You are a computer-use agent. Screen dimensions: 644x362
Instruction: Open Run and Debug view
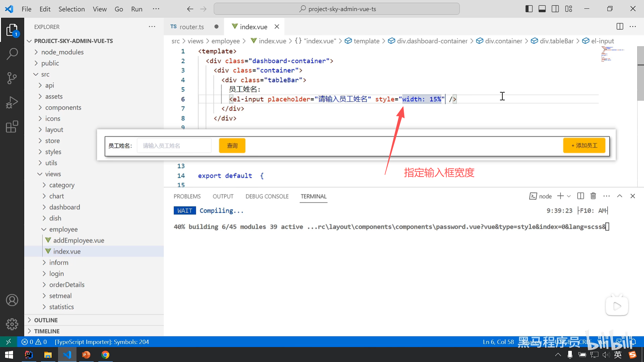pyautogui.click(x=12, y=103)
